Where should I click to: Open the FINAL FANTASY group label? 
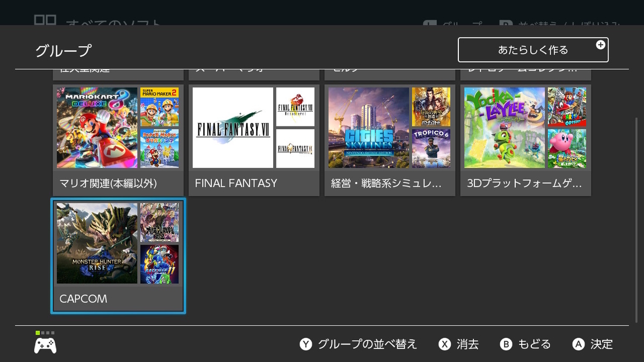pos(236,183)
